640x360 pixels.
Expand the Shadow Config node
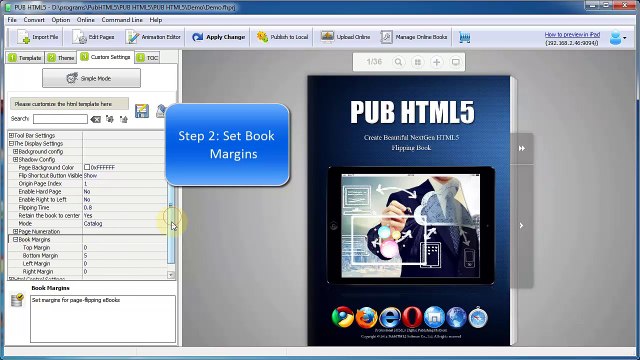16,159
